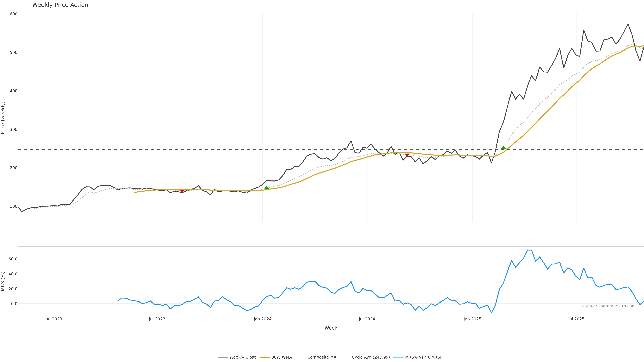Pick the gold 30W WMA legend color swatch
This screenshot has height=362, width=644.
click(264, 357)
